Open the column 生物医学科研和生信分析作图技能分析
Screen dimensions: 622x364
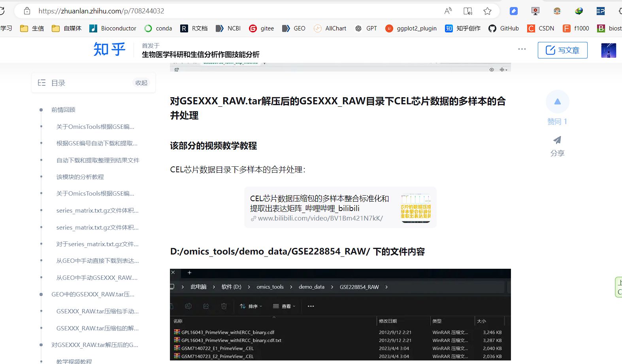pos(201,55)
